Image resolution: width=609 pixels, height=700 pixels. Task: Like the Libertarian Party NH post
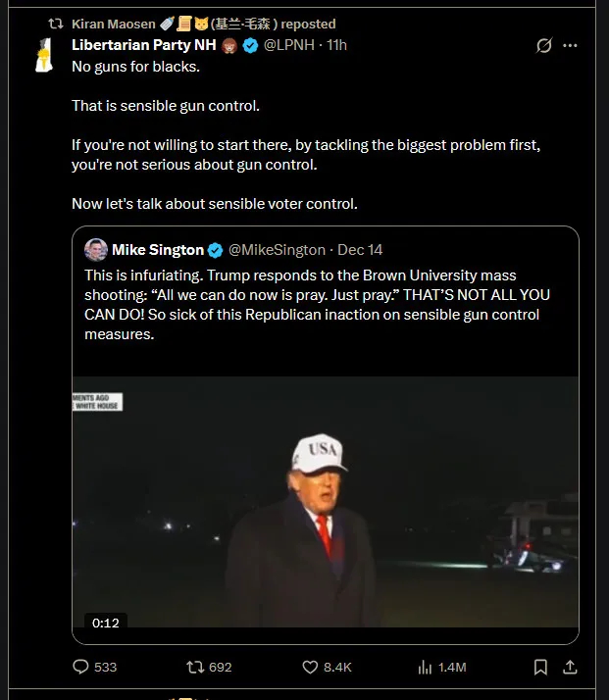pyautogui.click(x=311, y=667)
